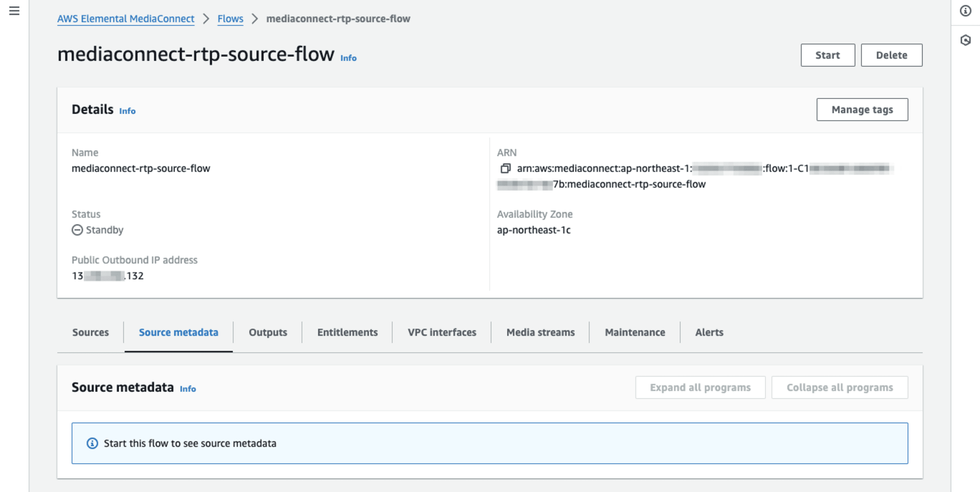Open the Maintenance tab
This screenshot has height=492, width=980.
click(635, 332)
